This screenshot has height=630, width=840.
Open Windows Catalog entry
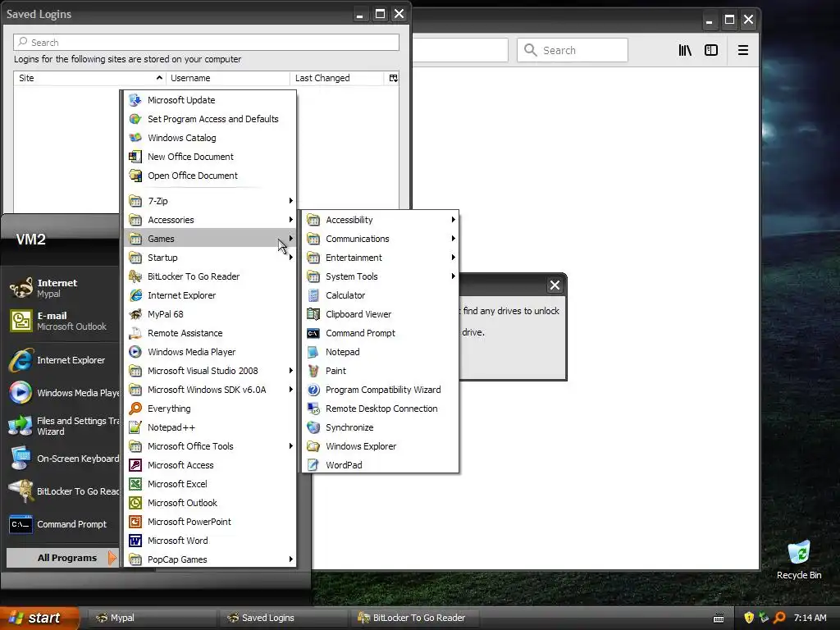210,138
